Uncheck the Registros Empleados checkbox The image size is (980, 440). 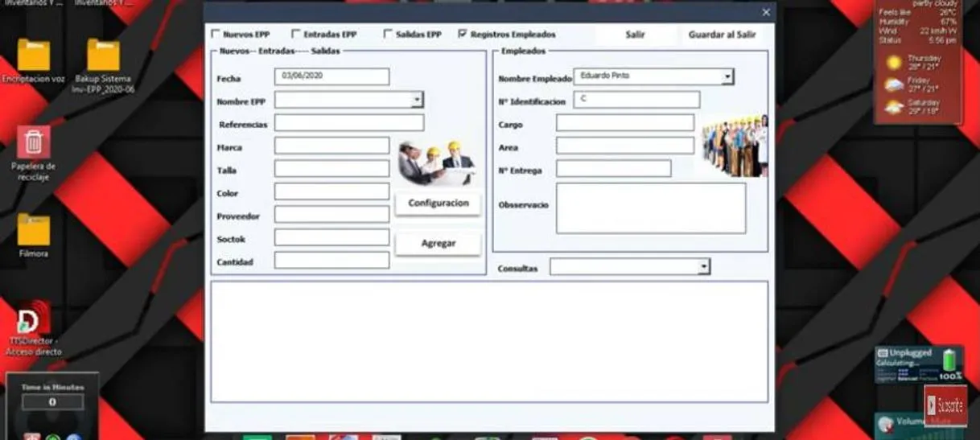pos(462,35)
